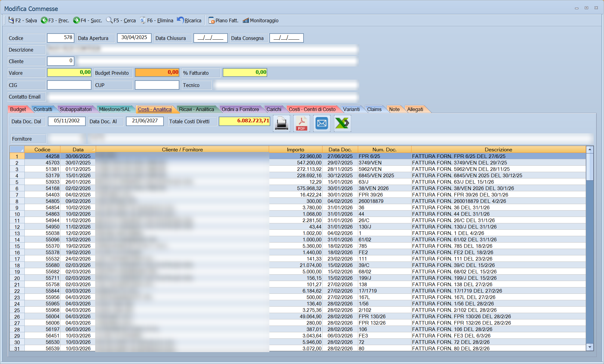This screenshot has width=604, height=364.
Task: Sort by Descrizione column header
Action: (x=498, y=150)
